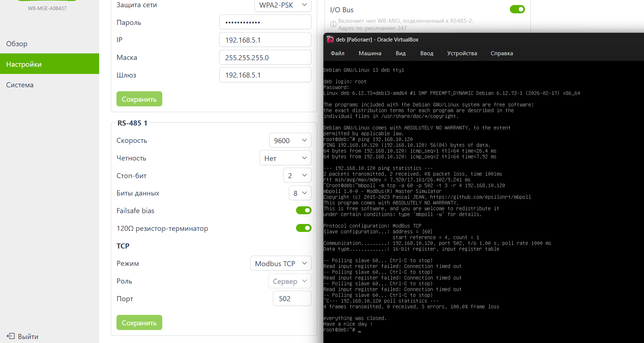Open the Четность dropdown showing Нет

(286, 158)
